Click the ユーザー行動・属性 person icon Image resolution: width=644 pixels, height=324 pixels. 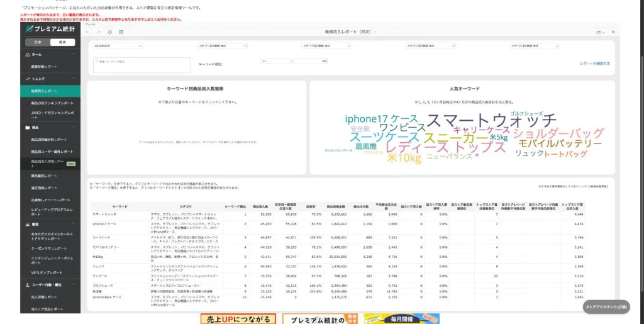pos(28,284)
